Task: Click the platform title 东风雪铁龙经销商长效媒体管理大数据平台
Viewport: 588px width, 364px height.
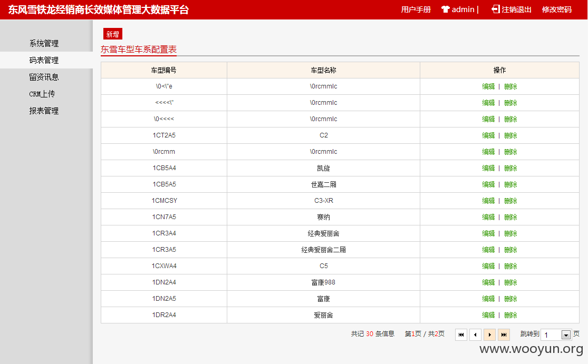Action: [98, 9]
